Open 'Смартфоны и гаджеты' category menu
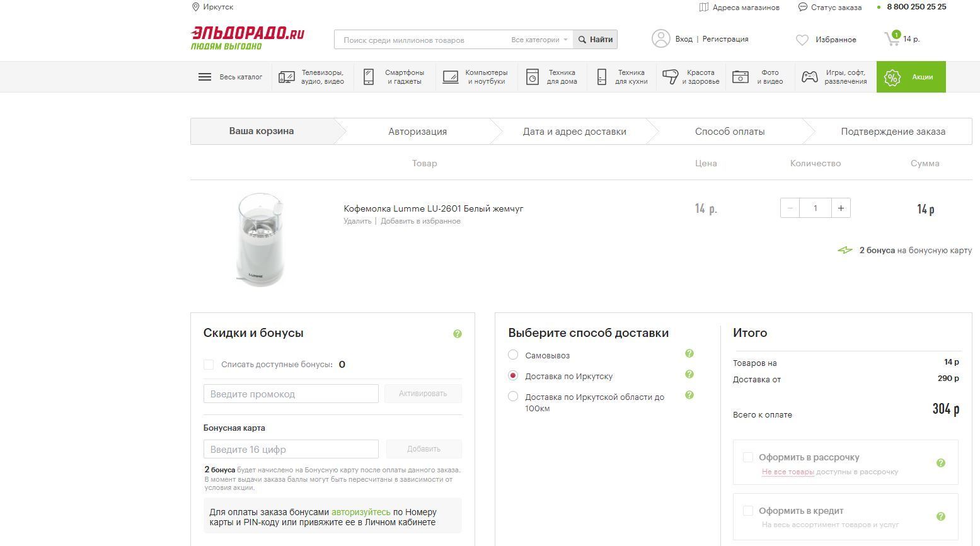The height and width of the screenshot is (546, 980). point(393,77)
